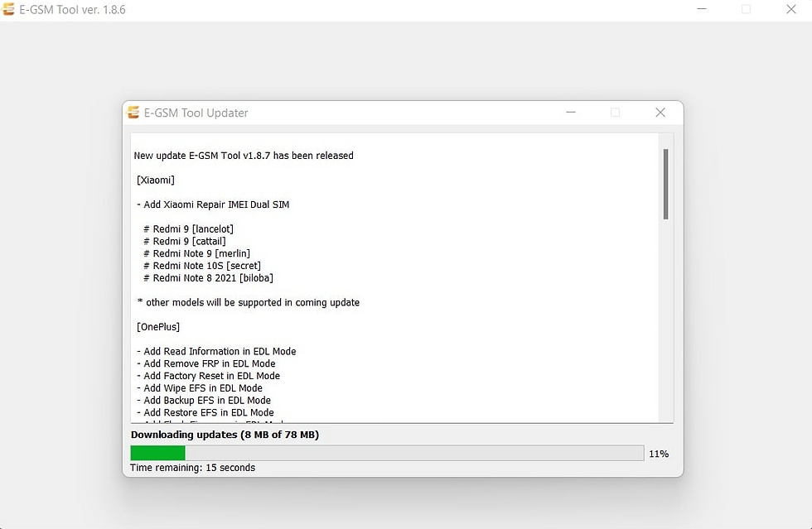Click the 'Time remaining: 15 seconds' label
Screen dimensions: 812x529
tap(192, 468)
